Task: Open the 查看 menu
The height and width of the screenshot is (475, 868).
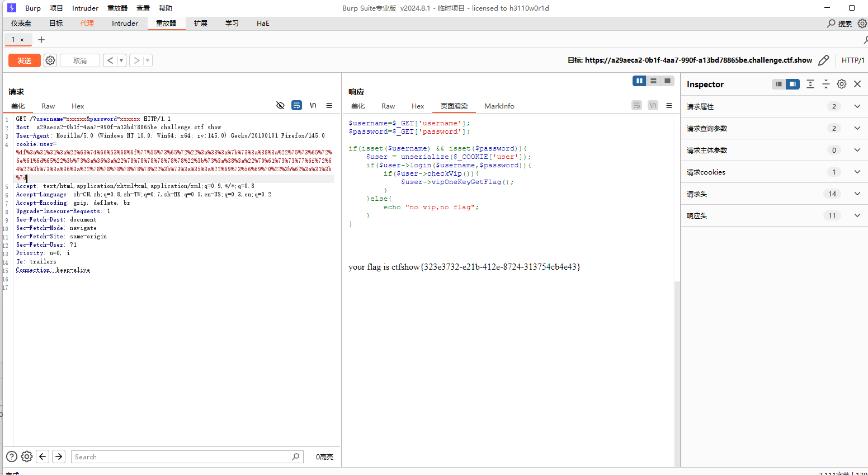Action: 143,8
